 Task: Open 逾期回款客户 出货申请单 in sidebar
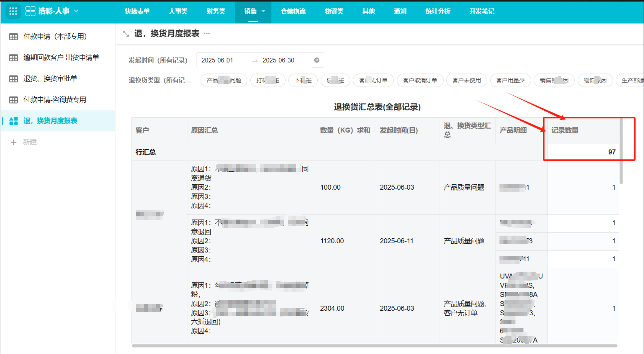pos(61,58)
